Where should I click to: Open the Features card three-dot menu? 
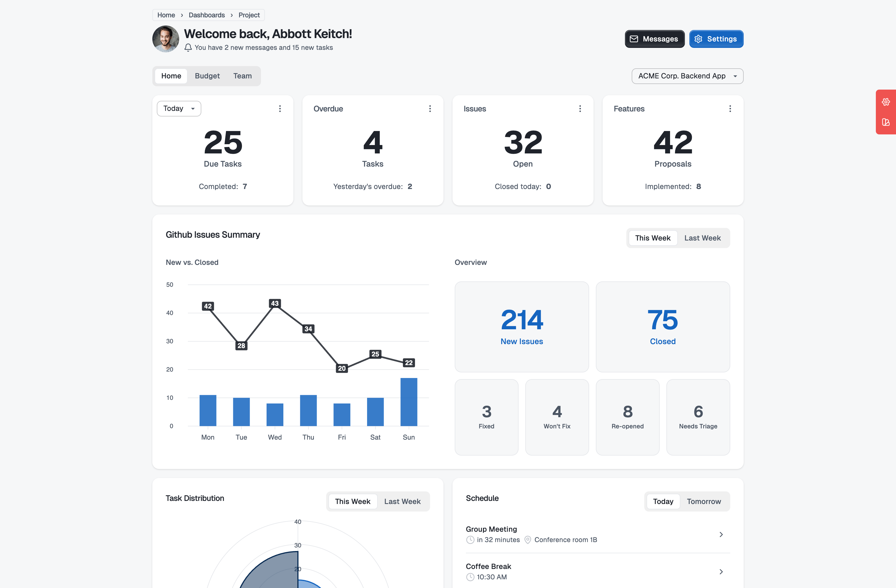[730, 109]
